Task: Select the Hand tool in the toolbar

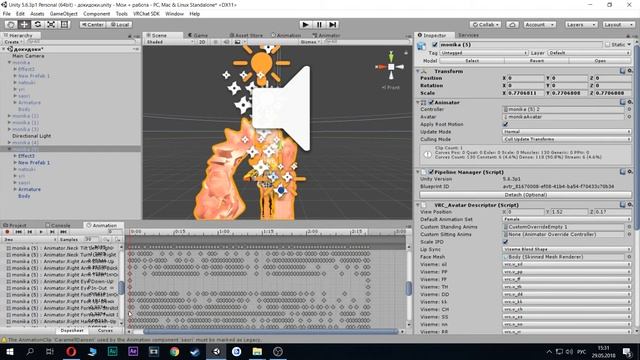Action: 11,24
